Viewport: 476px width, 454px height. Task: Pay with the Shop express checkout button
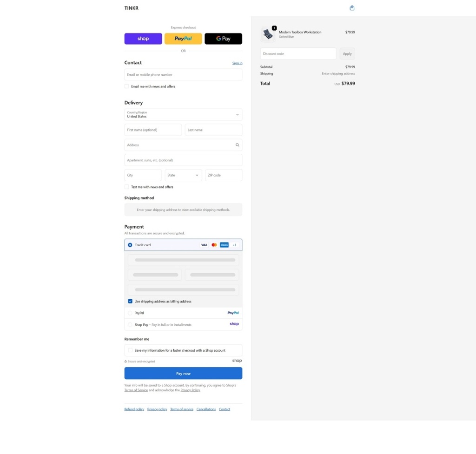143,39
